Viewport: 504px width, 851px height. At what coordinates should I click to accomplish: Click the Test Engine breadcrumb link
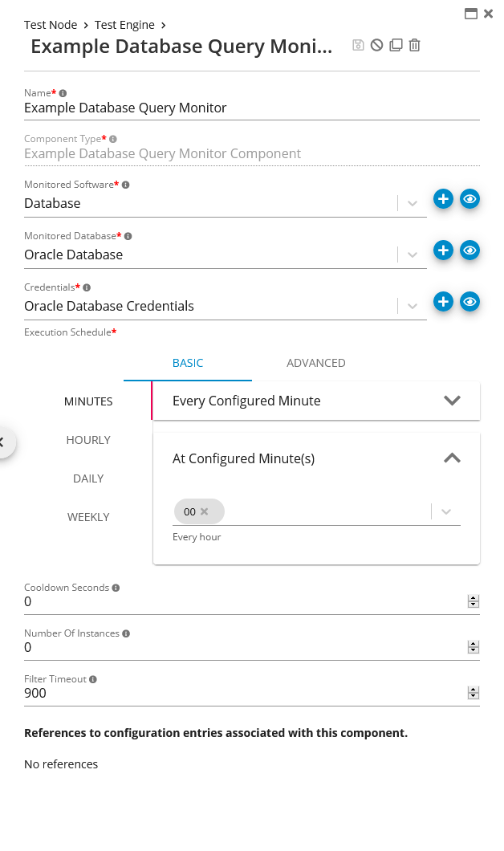pos(124,25)
